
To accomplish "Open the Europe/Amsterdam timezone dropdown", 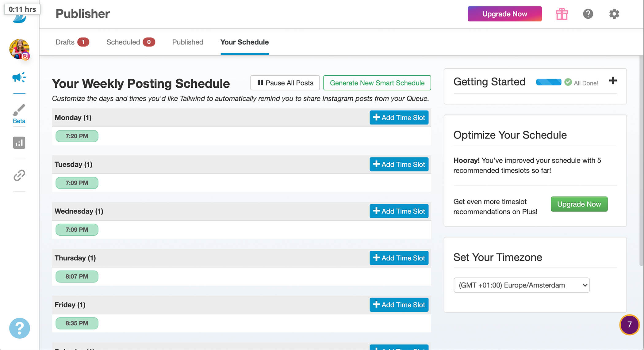I will pyautogui.click(x=521, y=285).
